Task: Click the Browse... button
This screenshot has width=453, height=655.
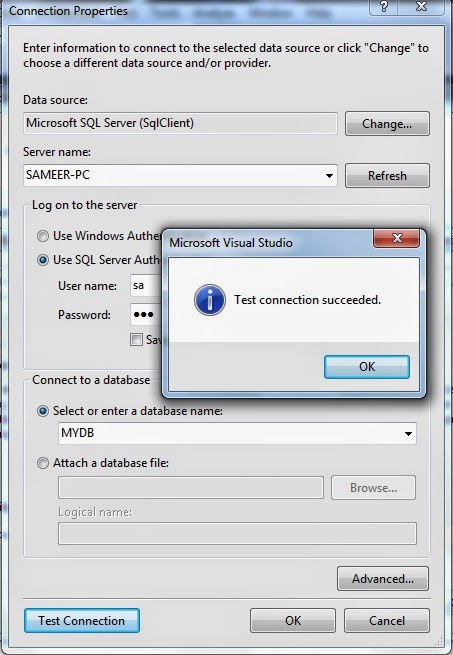Action: click(x=374, y=488)
